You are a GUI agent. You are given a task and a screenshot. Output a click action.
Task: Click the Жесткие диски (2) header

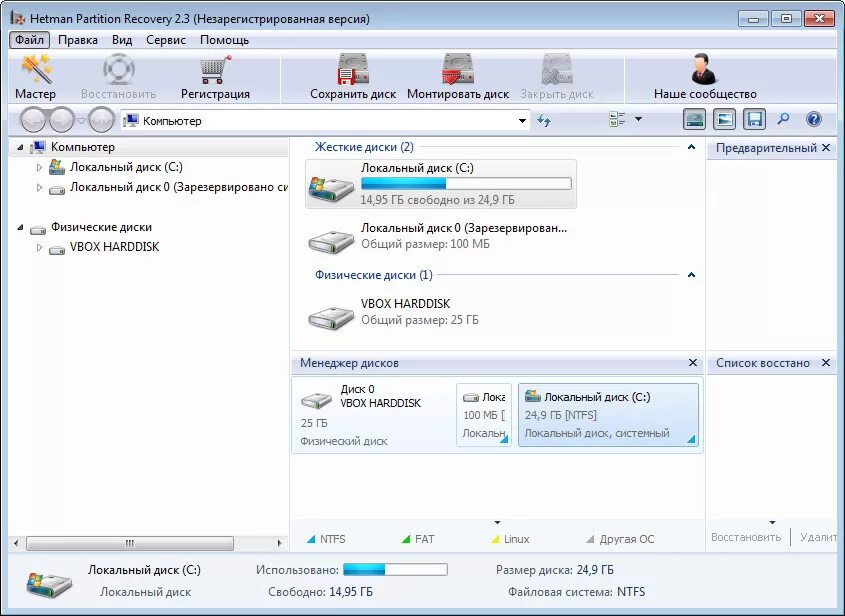tap(364, 147)
